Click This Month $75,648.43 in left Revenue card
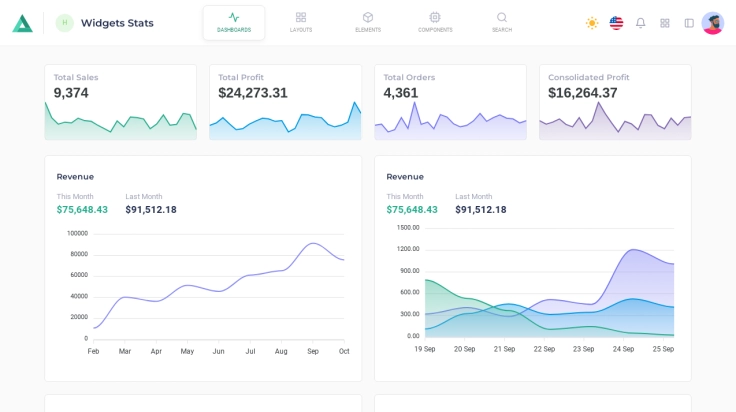 [x=82, y=210]
